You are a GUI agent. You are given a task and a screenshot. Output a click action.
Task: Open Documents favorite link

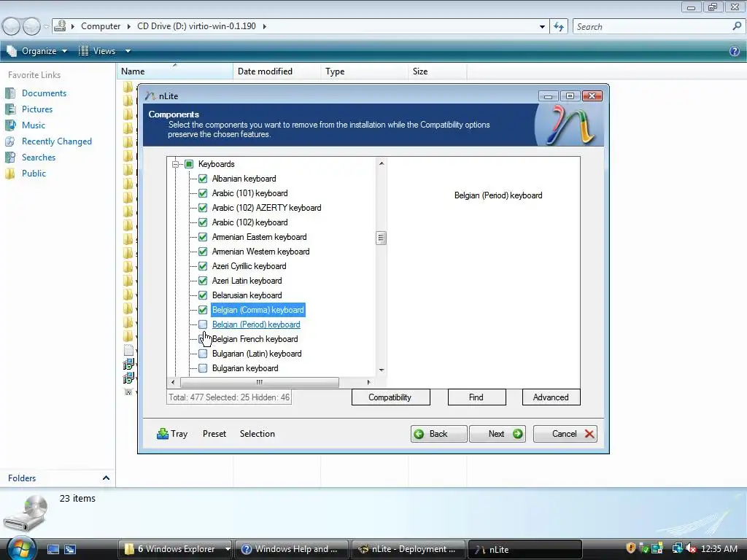click(x=44, y=93)
